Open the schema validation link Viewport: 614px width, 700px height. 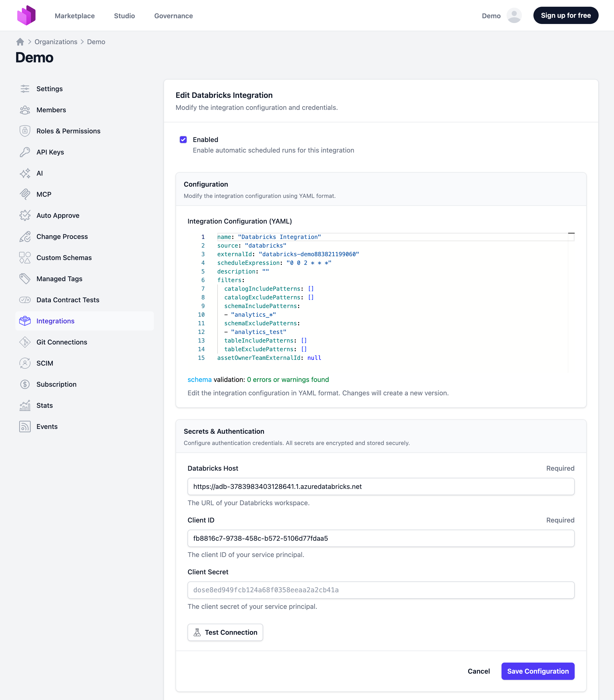[x=200, y=380]
